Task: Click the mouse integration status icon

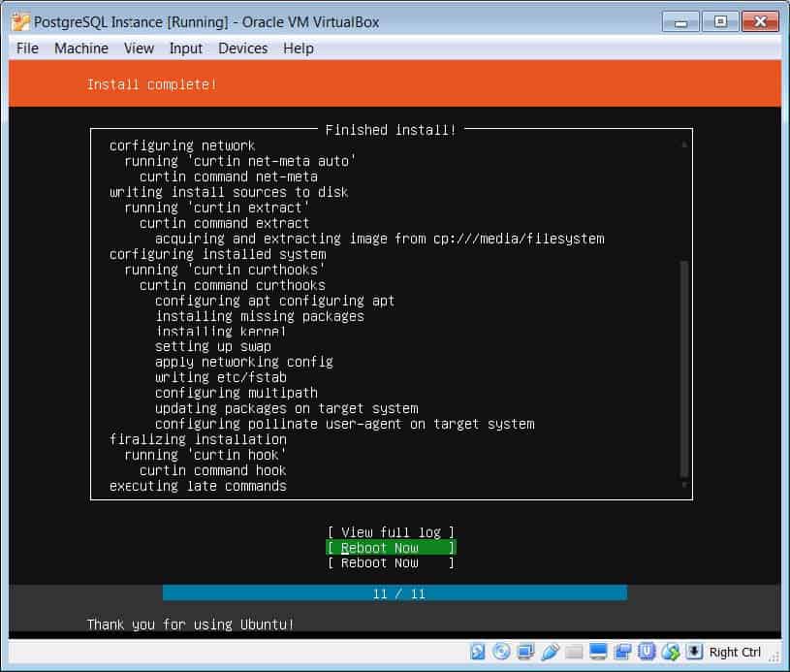Action: click(671, 652)
